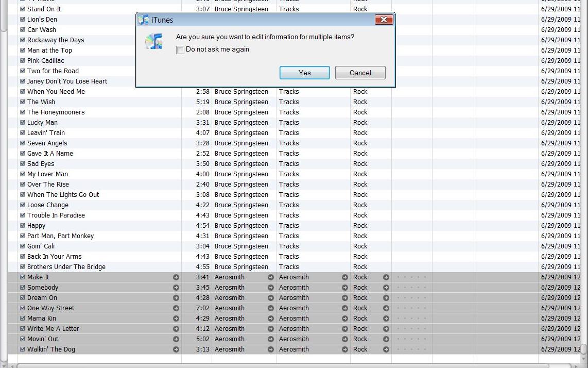Image resolution: width=588 pixels, height=368 pixels.
Task: Click album arrow icon in One Way Street row
Action: click(x=344, y=308)
